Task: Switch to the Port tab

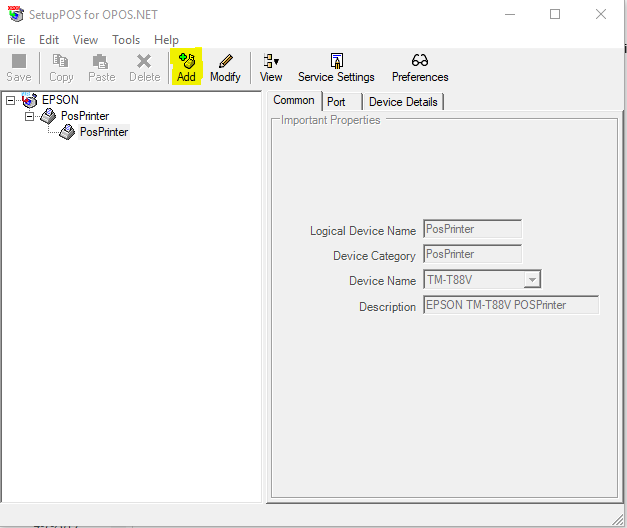Action: pos(336,102)
